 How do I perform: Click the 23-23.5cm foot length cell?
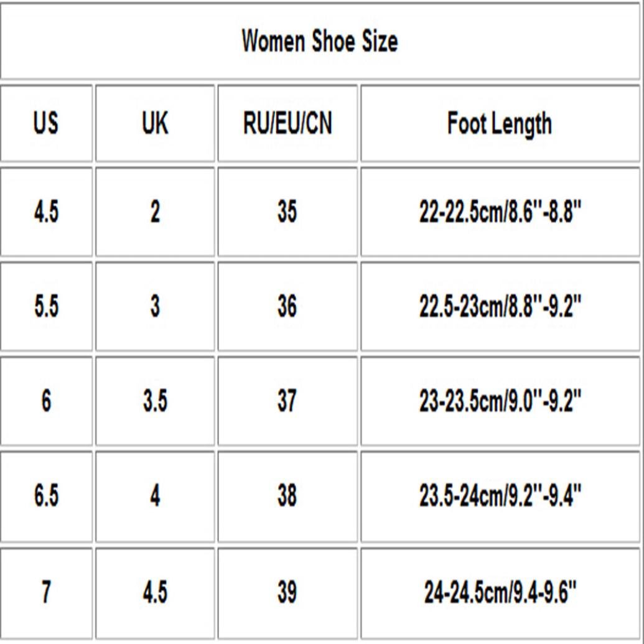tap(500, 401)
